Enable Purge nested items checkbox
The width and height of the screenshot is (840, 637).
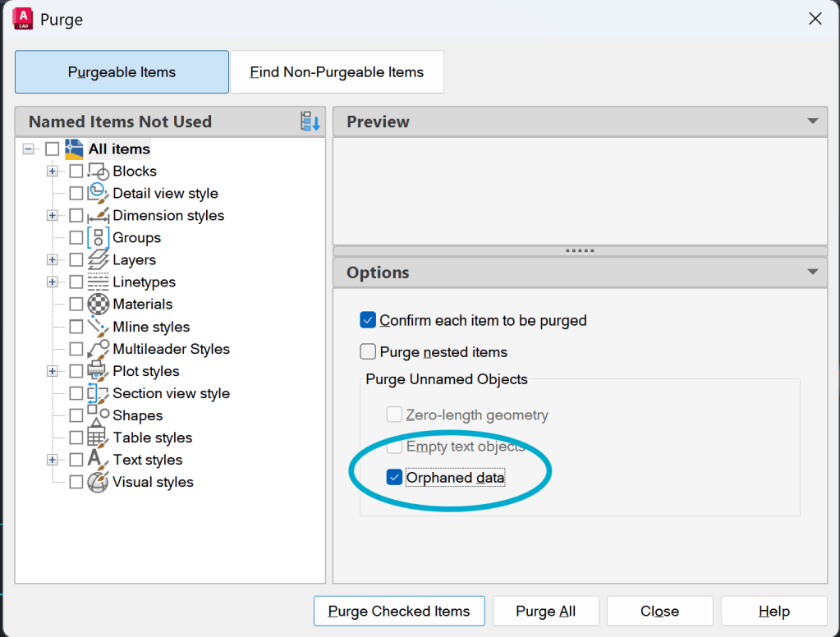368,352
